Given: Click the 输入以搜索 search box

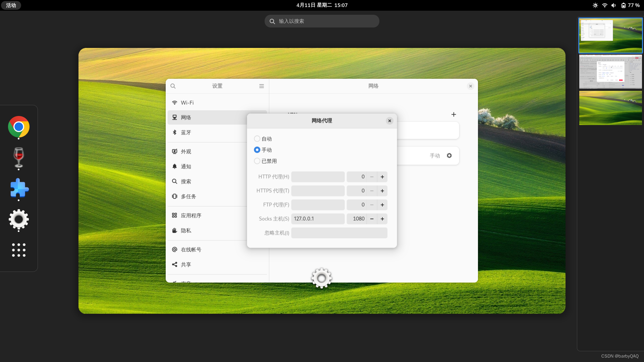Looking at the screenshot, I should [322, 21].
